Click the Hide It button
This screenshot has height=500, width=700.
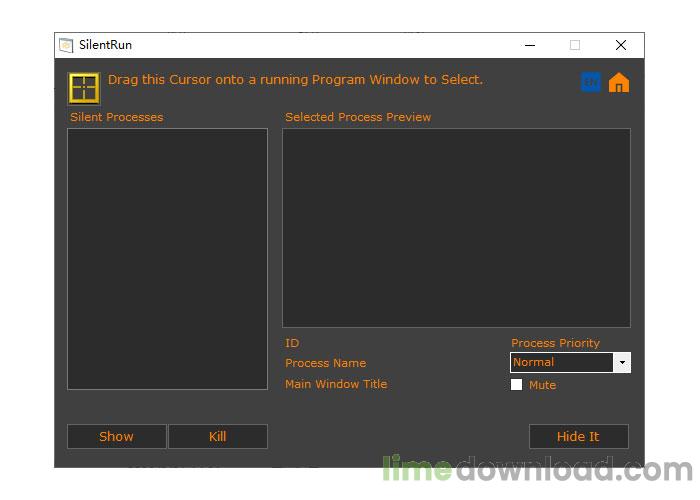[x=579, y=436]
